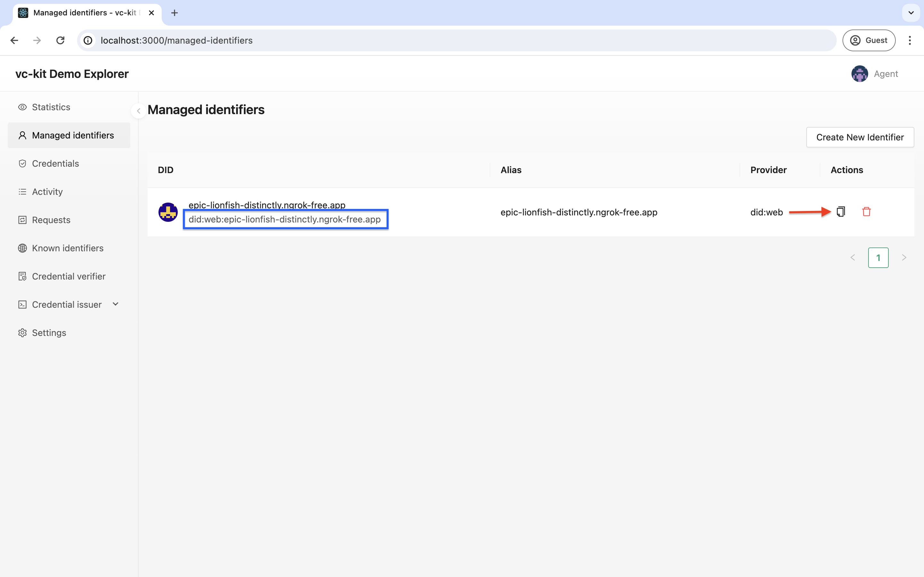Viewport: 924px width, 577px height.
Task: Select the Known identifiers menu item
Action: coord(68,247)
